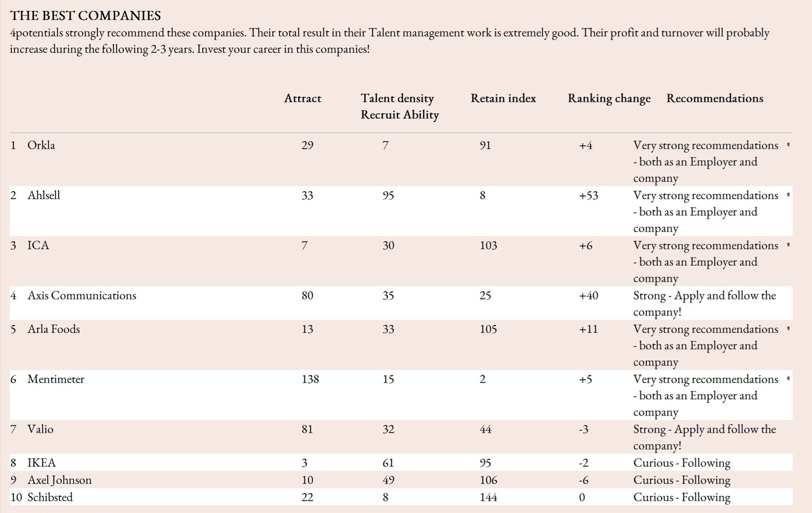Click the Axel Johnson company name
The image size is (812, 513).
click(x=60, y=480)
